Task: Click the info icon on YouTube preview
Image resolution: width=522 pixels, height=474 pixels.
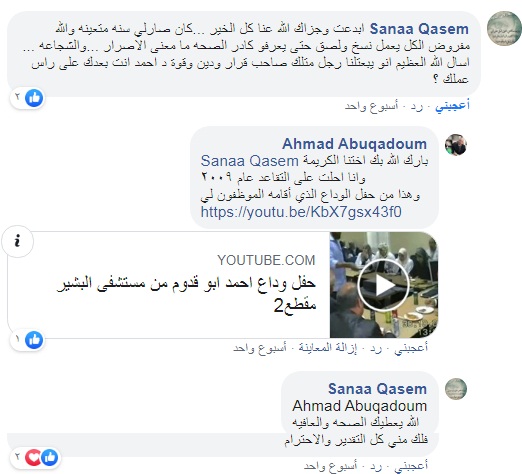Action: coord(17,241)
